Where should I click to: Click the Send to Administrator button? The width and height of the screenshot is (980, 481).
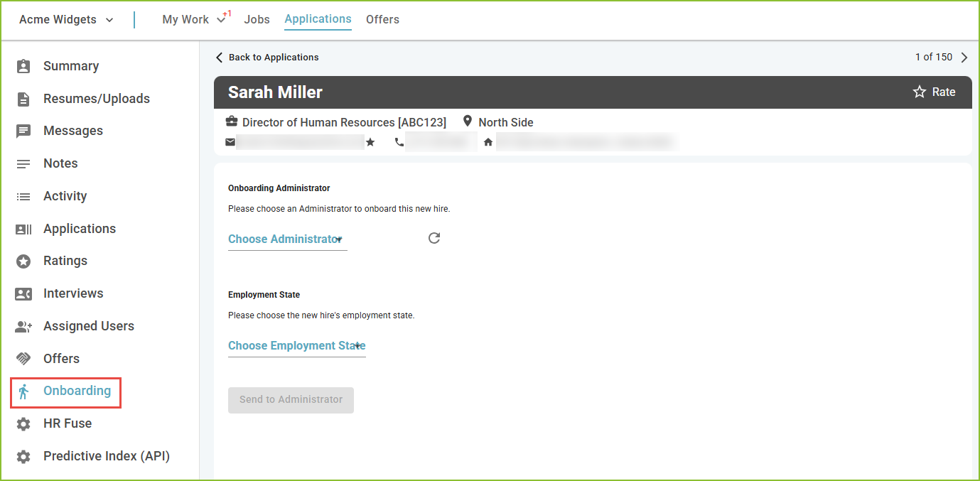(291, 400)
